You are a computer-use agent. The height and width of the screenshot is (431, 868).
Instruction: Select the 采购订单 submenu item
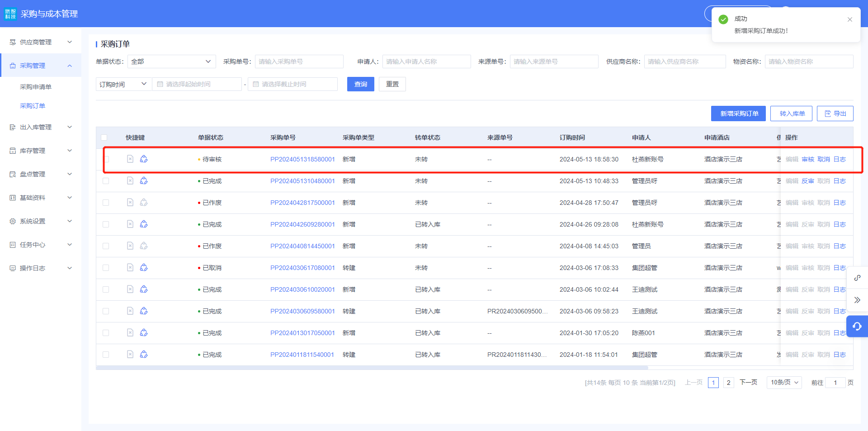coord(32,106)
